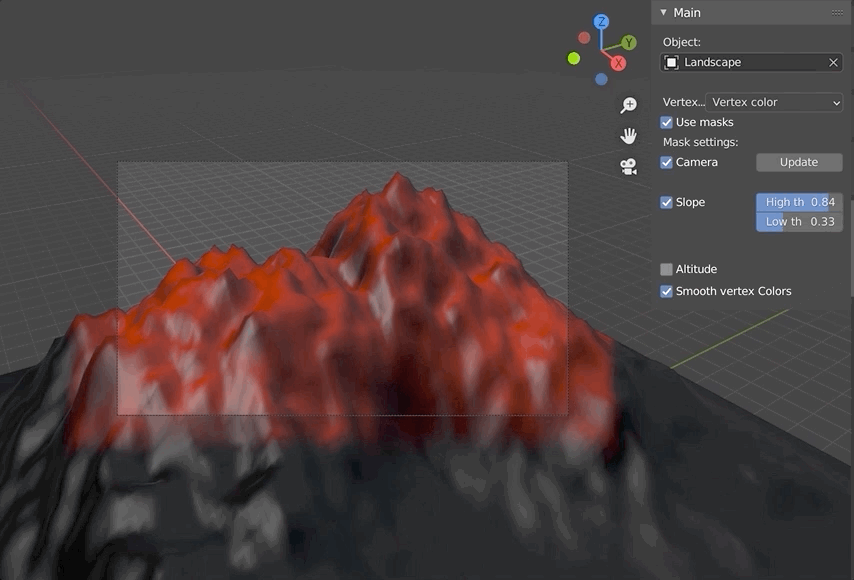Disable the Use masks checkbox
This screenshot has width=854, height=580.
click(666, 122)
